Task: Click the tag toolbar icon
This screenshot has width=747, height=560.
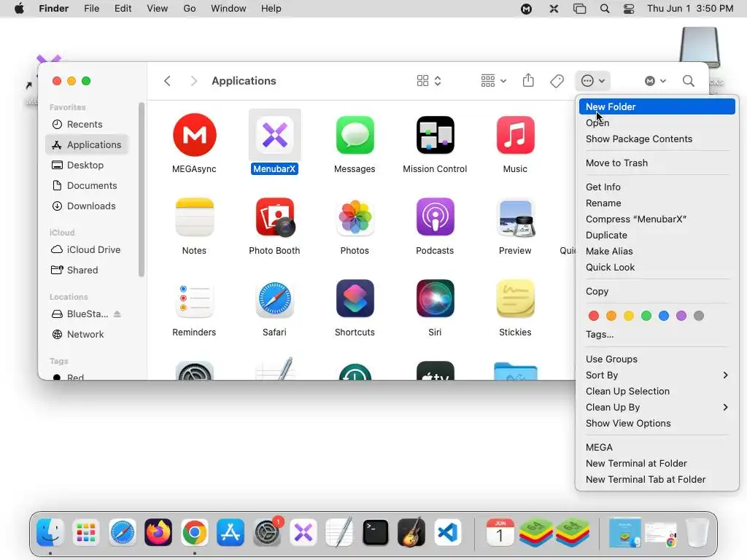Action: (557, 81)
